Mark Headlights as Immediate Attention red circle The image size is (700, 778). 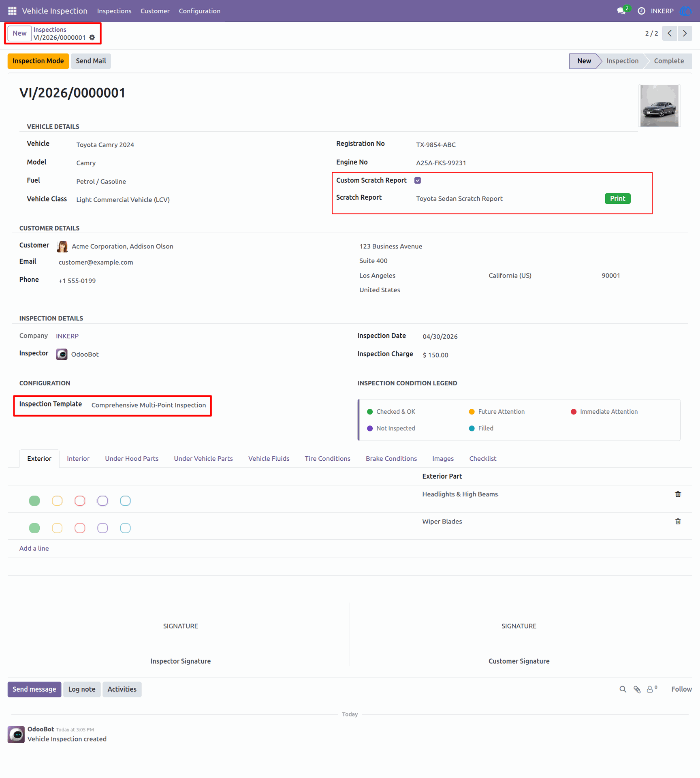pyautogui.click(x=80, y=501)
